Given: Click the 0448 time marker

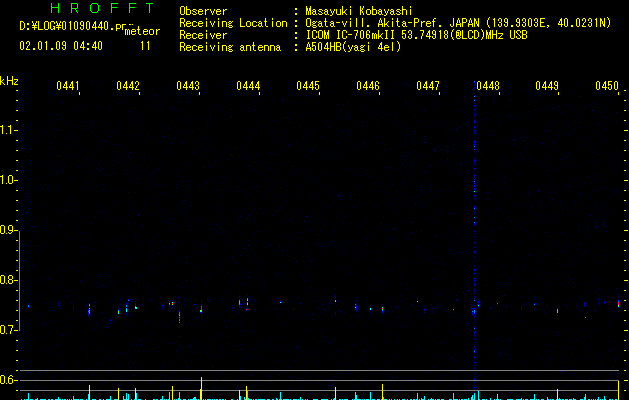Looking at the screenshot, I should click(x=488, y=86).
